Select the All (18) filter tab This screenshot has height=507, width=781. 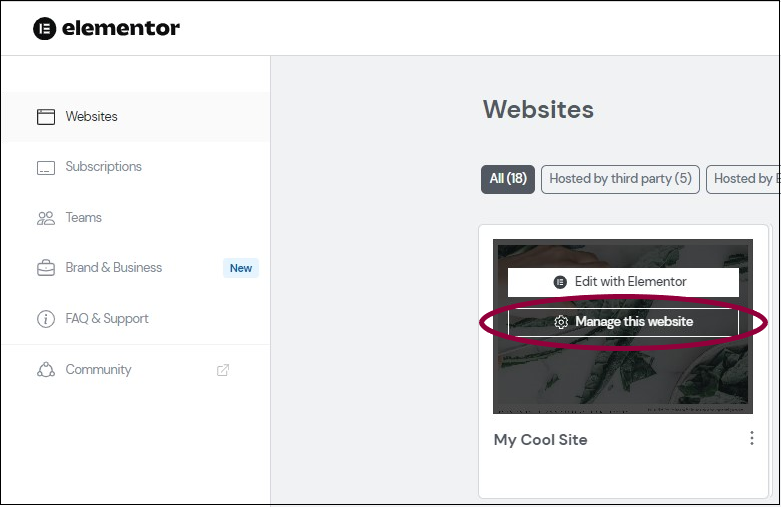coord(508,179)
